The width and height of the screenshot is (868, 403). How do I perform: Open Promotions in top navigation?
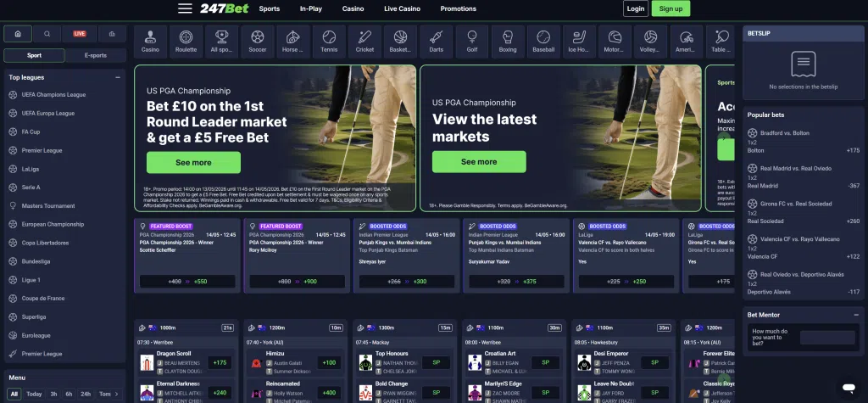[x=459, y=8]
